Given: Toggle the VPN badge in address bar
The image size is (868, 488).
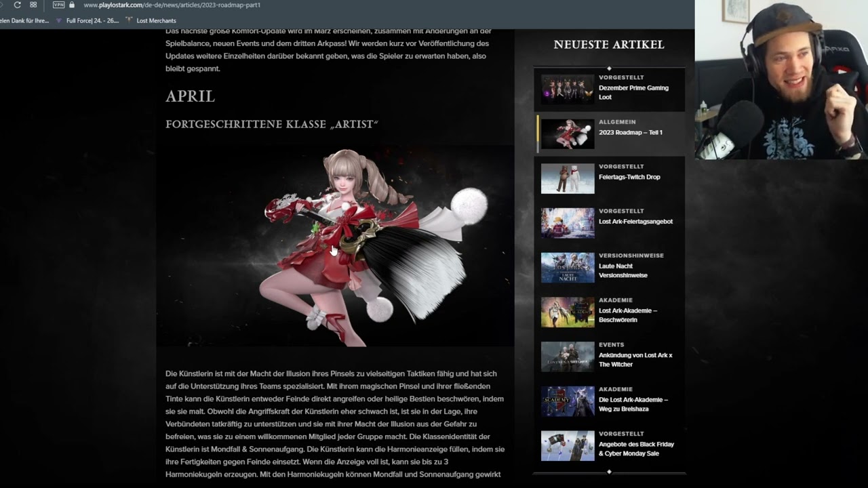Looking at the screenshot, I should [58, 5].
